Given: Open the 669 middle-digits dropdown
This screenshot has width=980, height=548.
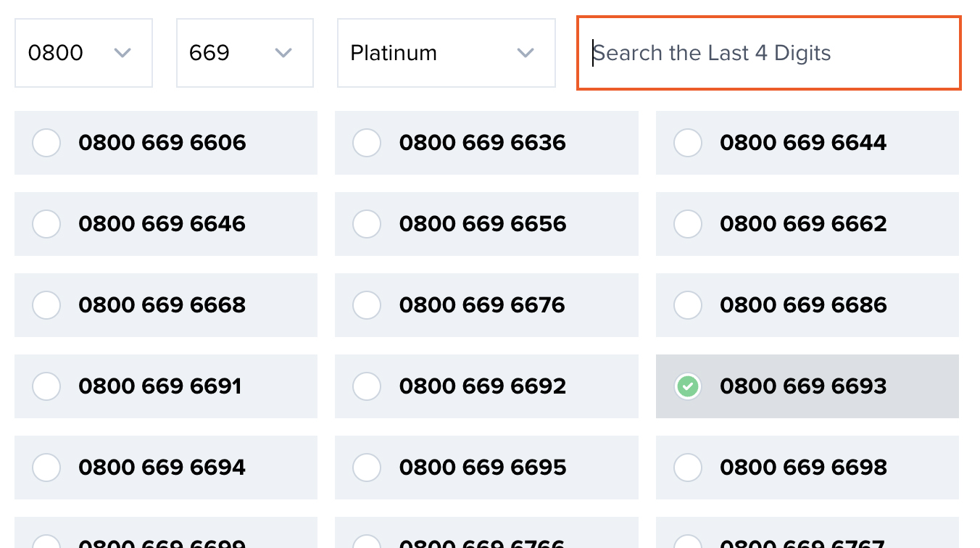Looking at the screenshot, I should pos(244,52).
